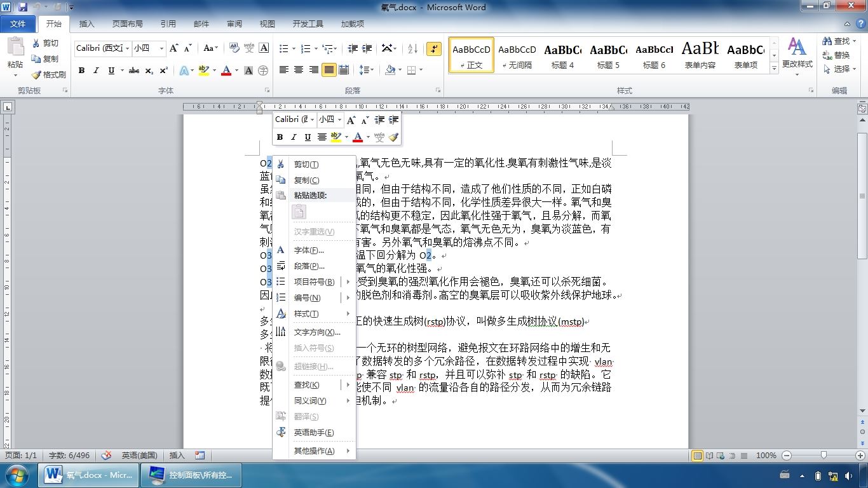Click the Change Styles (更改样式) icon
This screenshot has width=868, height=488.
point(797,46)
